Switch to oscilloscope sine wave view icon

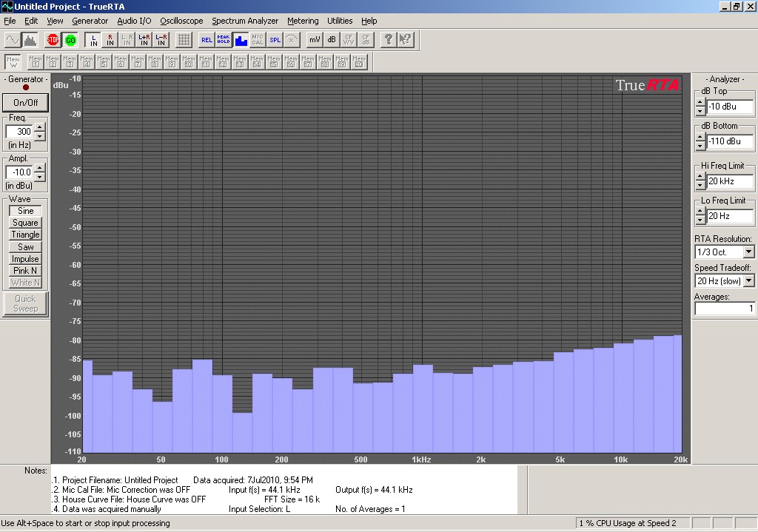click(13, 40)
